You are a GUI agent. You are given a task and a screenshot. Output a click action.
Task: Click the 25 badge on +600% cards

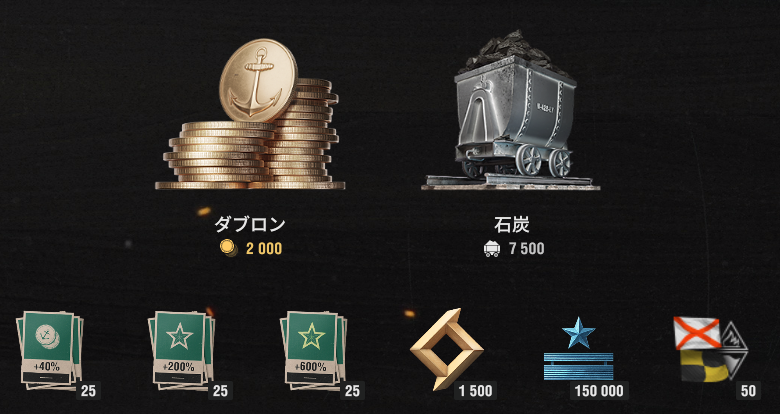click(352, 391)
